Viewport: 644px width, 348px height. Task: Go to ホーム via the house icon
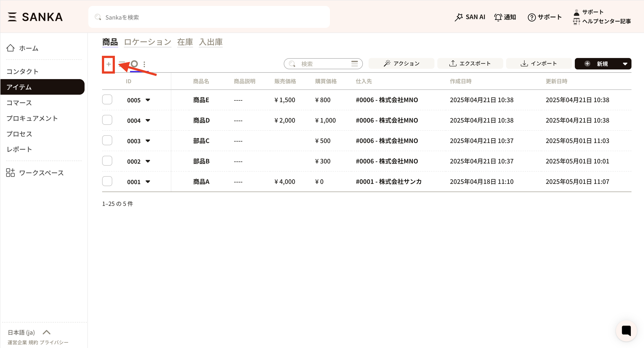click(11, 48)
